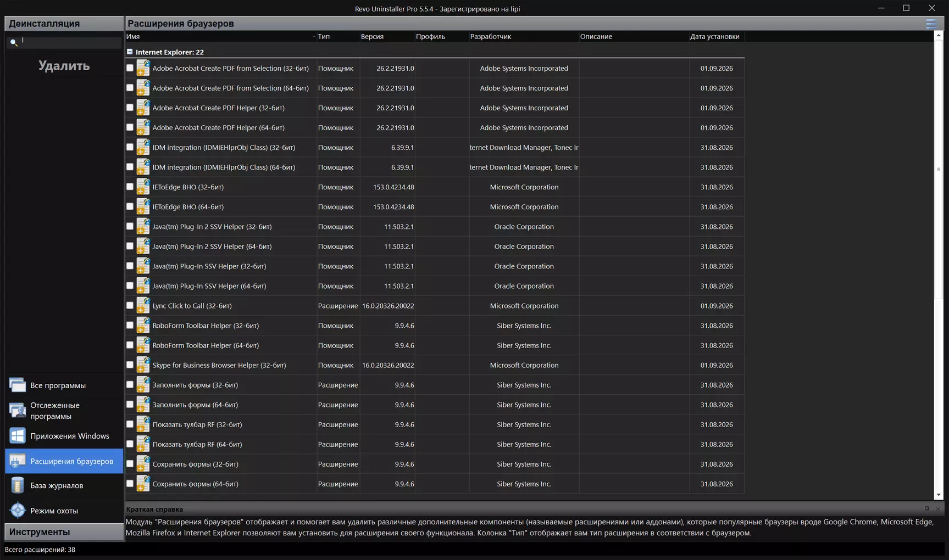Click icon of IDM integration (32-бит) row
Viewport: 949px width, 560px height.
pos(143,147)
